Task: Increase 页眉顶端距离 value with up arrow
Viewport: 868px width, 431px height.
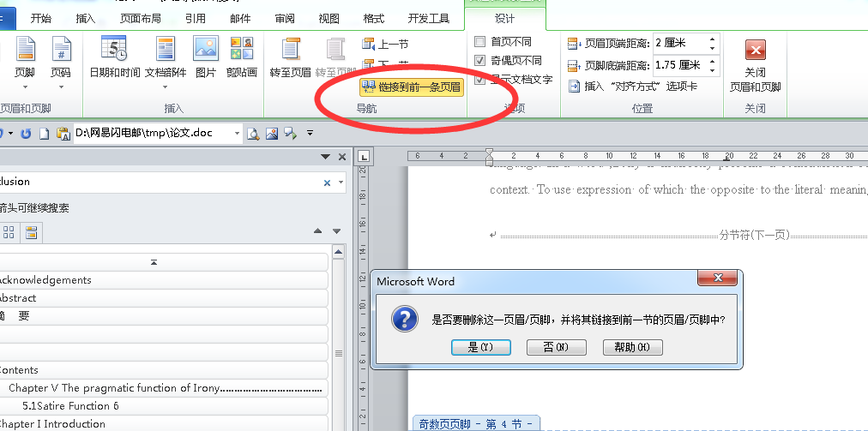Action: 712,39
